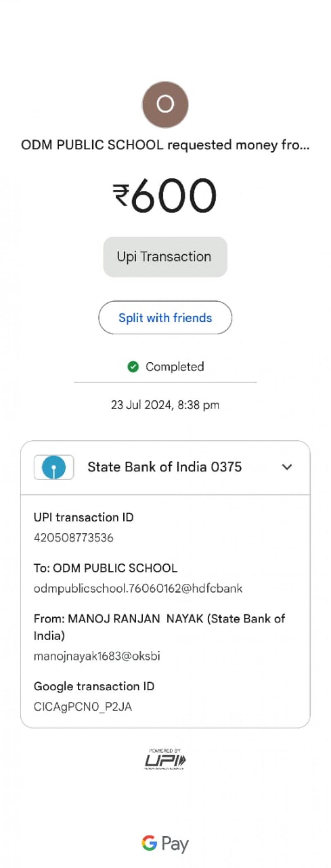This screenshot has width=331, height=868.
Task: Tap the UPI transaction ID number 420508773536
Action: coord(73,538)
